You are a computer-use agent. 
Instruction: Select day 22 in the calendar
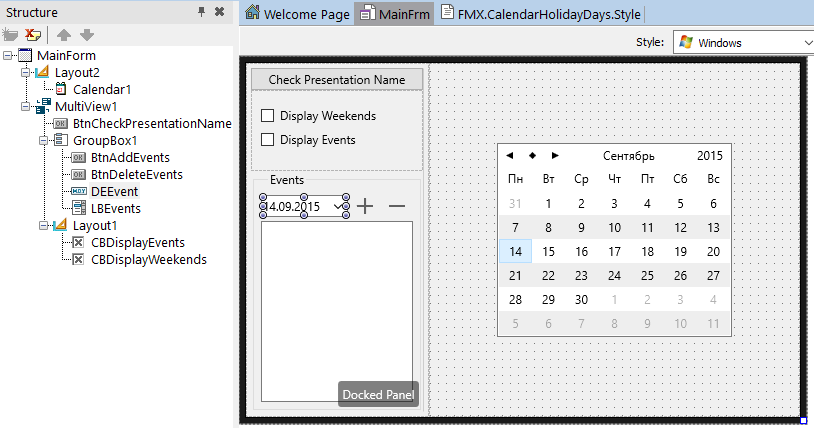coord(548,275)
